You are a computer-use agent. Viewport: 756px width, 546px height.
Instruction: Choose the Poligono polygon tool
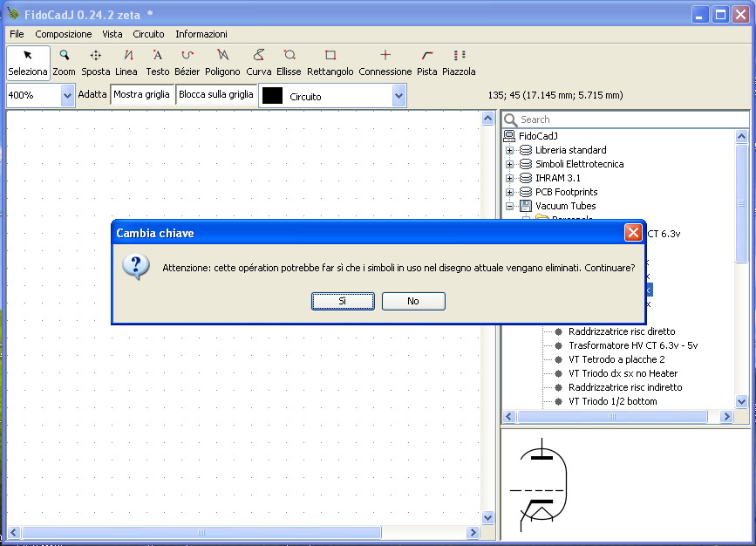pyautogui.click(x=222, y=61)
